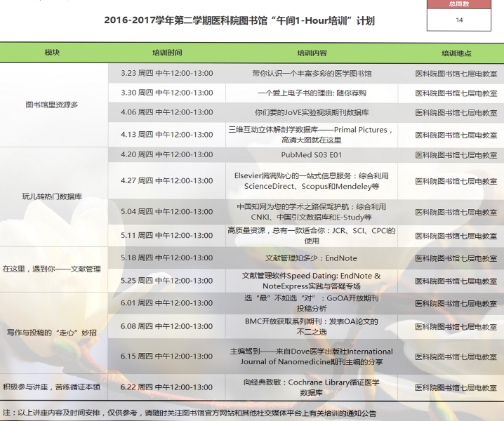Click the 培训内容 column header

[312, 53]
